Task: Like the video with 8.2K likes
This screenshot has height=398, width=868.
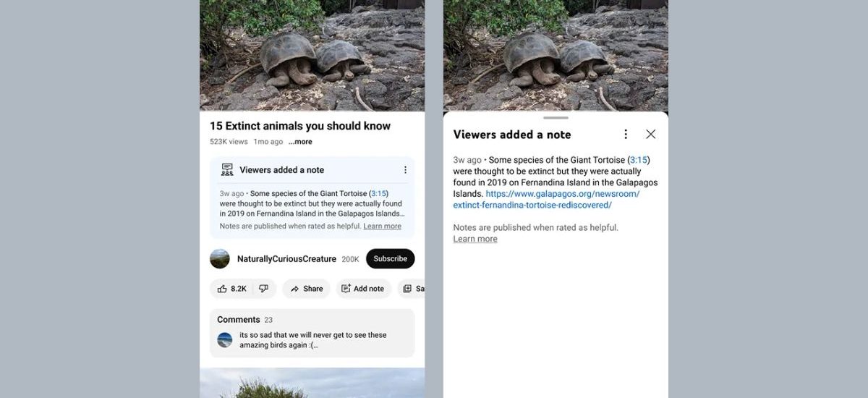Action: [231, 289]
